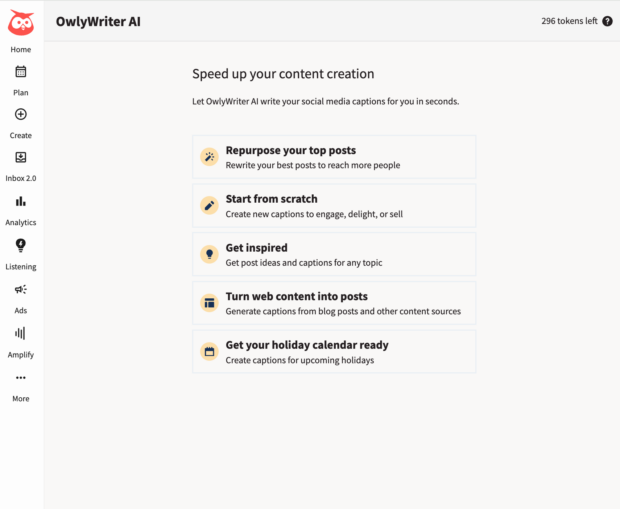The image size is (620, 509).
Task: Choose Get your holiday calendar ready
Action: [334, 352]
